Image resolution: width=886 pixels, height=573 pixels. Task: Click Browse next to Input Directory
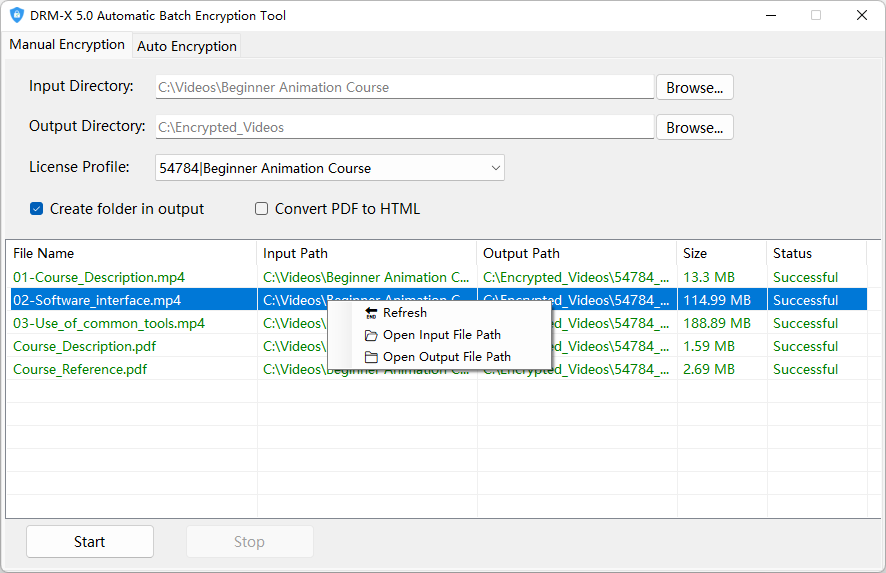[x=694, y=88]
